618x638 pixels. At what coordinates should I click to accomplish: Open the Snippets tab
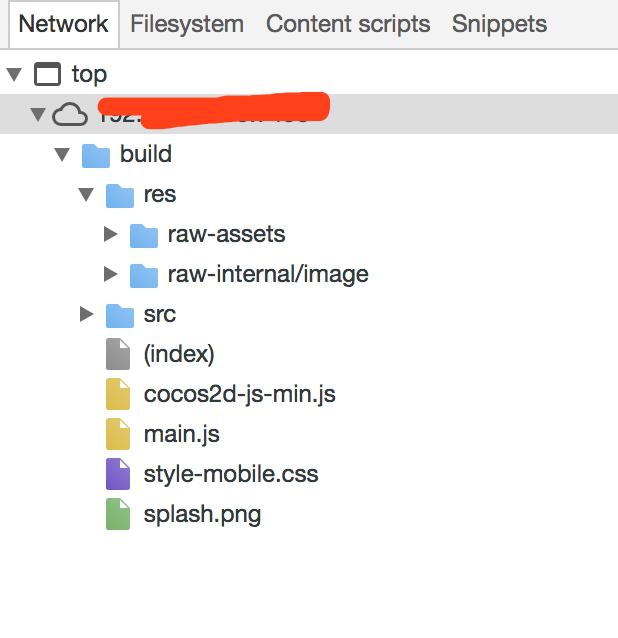499,25
